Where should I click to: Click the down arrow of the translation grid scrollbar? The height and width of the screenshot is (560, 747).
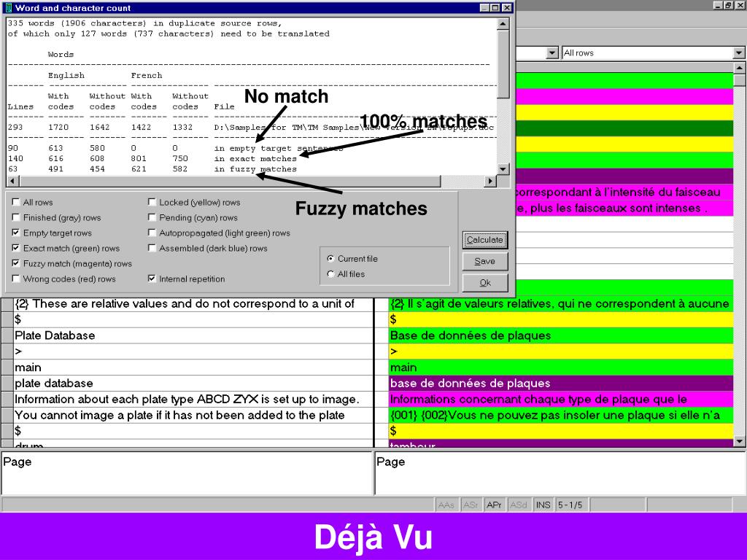tap(740, 441)
